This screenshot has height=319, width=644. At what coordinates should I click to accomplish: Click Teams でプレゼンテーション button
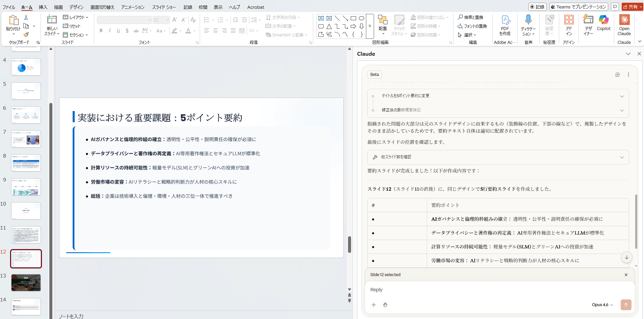(578, 7)
